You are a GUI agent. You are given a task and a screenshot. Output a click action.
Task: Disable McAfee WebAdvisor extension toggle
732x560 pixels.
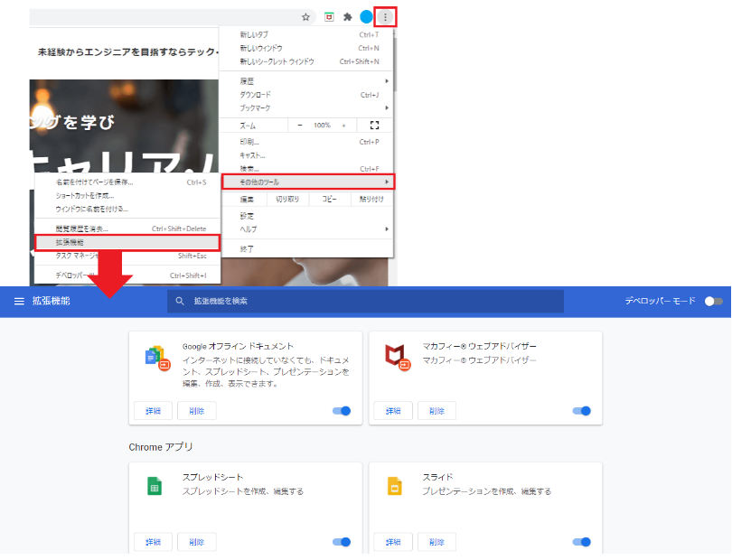click(582, 411)
